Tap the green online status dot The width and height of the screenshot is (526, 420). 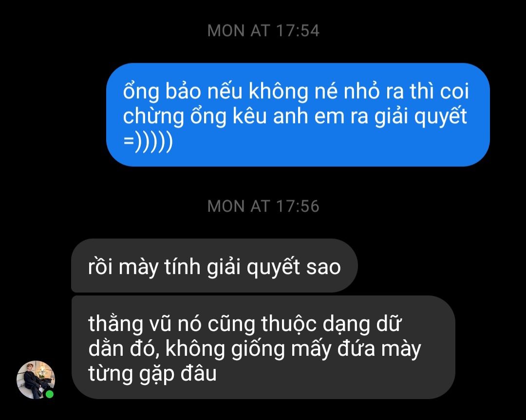click(50, 394)
